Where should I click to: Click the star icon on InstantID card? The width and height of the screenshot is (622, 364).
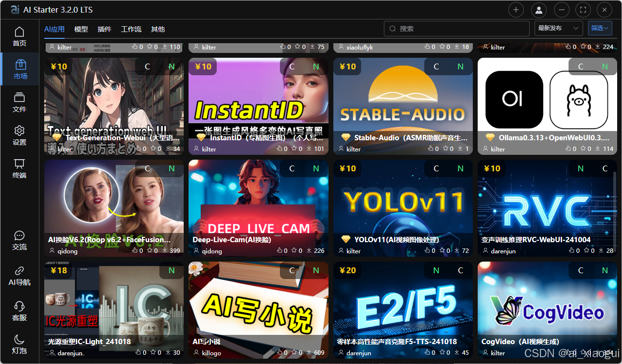coord(295,149)
